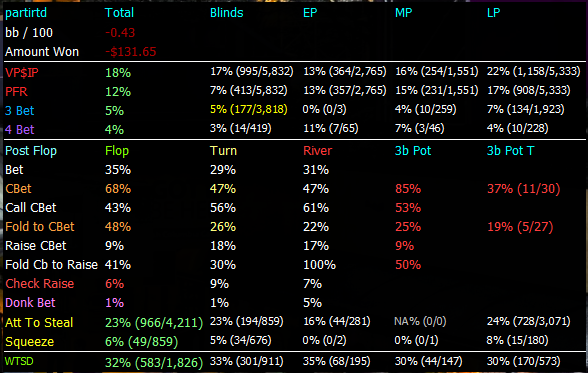Select the Total column header

119,13
